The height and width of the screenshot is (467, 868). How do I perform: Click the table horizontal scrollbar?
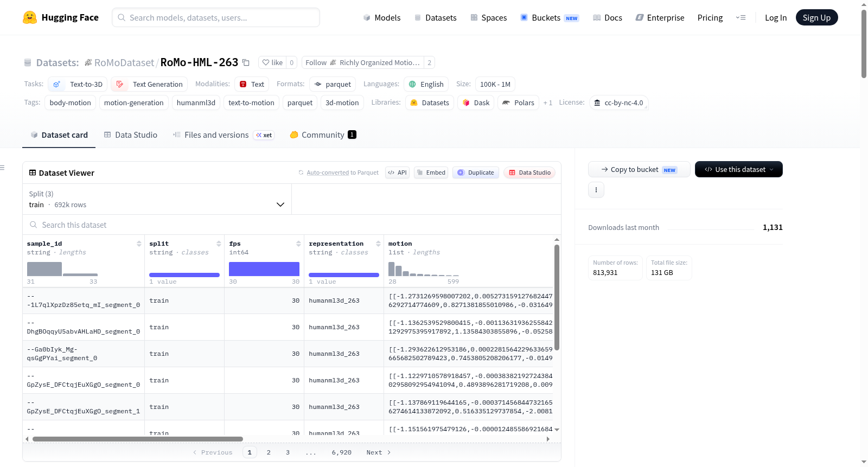coord(138,439)
